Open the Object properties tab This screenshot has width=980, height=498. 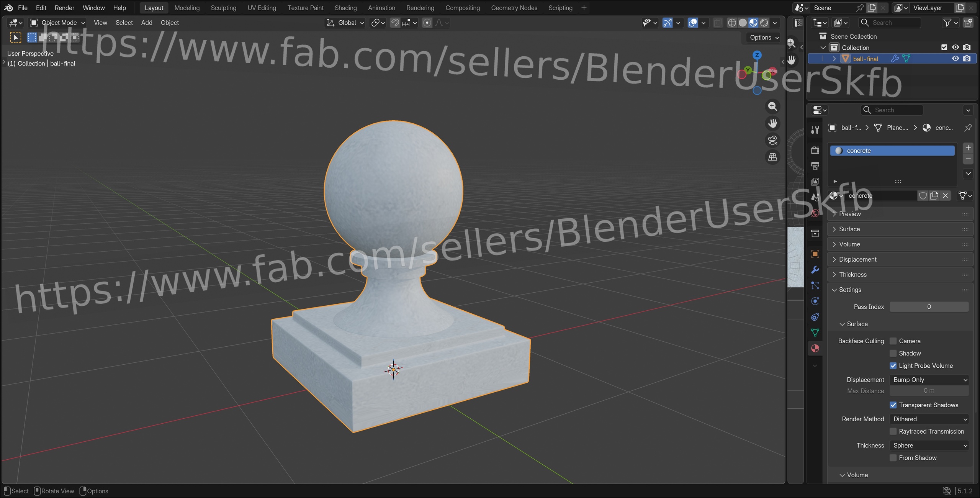pyautogui.click(x=815, y=254)
